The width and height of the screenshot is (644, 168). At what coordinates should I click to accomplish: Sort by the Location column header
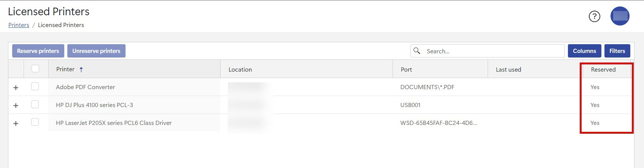240,70
